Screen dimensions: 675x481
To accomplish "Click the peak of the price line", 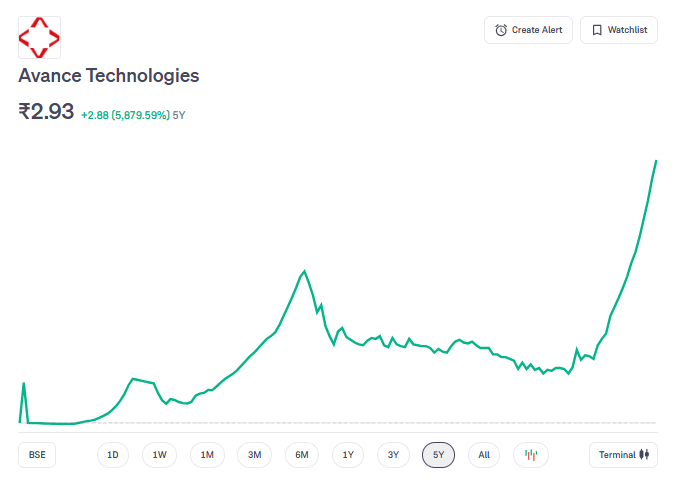I will click(656, 161).
